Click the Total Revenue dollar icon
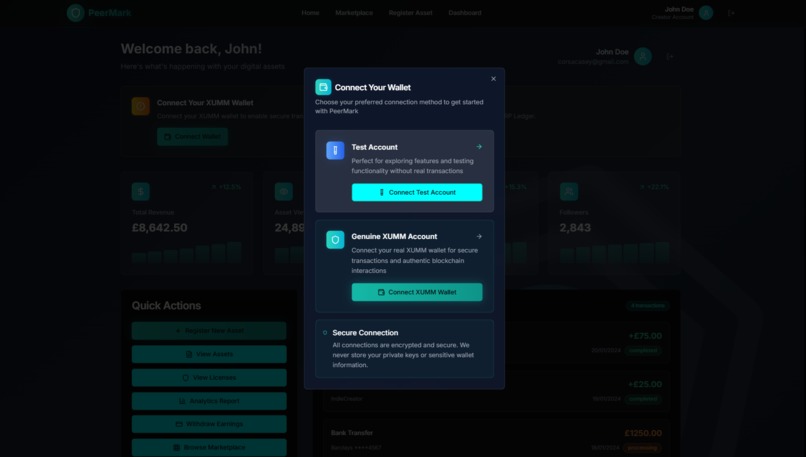This screenshot has width=806, height=457. tap(140, 191)
